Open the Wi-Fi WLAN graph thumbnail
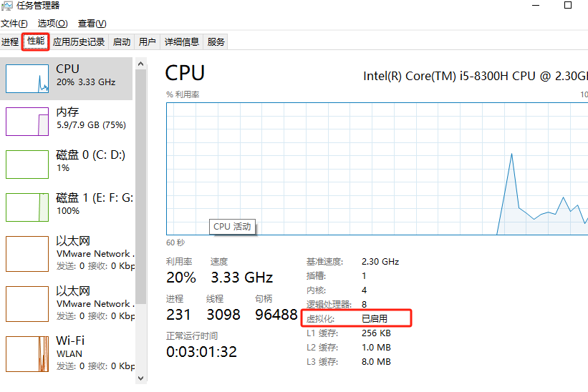Image resolution: width=588 pixels, height=392 pixels. [x=27, y=354]
